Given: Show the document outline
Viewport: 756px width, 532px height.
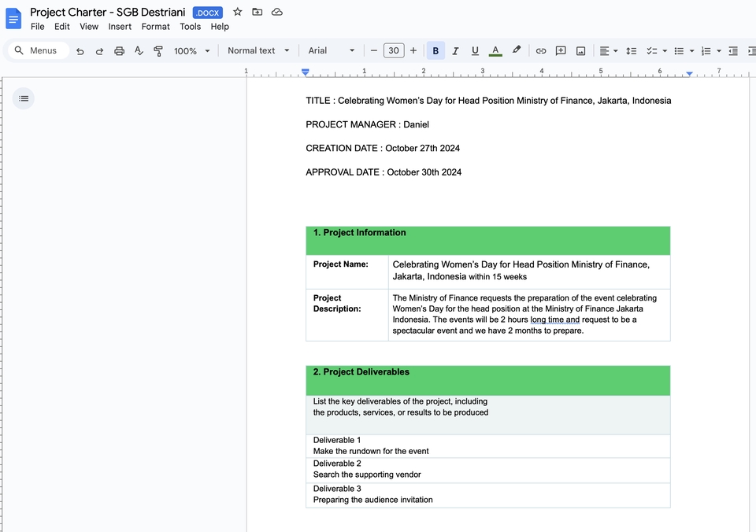Looking at the screenshot, I should (23, 98).
